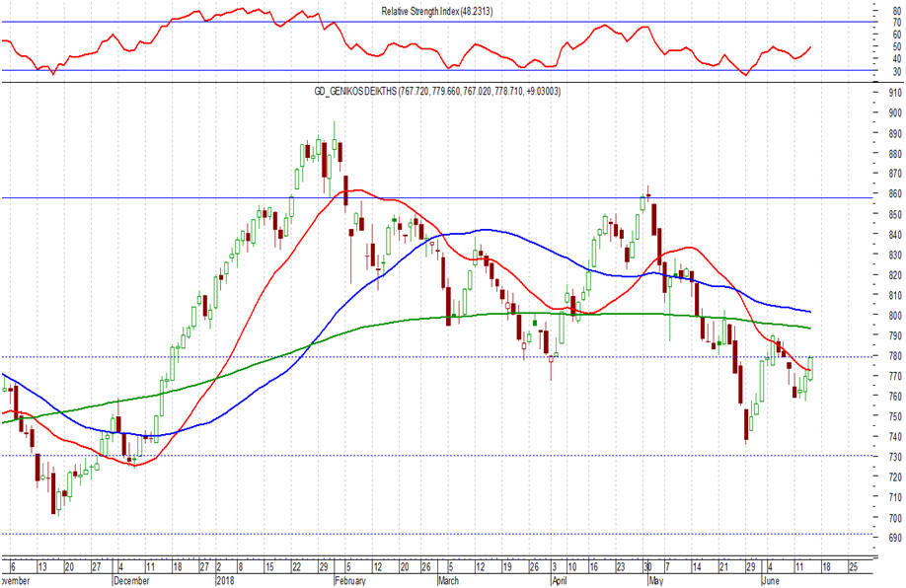The image size is (906, 588).
Task: Click the 780 price axis label
Action: pyautogui.click(x=895, y=356)
